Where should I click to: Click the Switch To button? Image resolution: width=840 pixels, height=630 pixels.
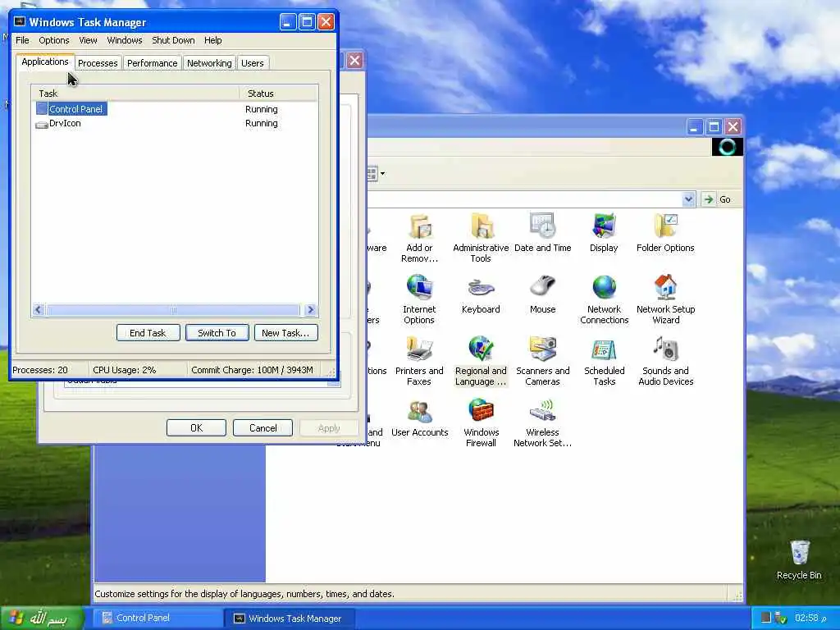217,333
